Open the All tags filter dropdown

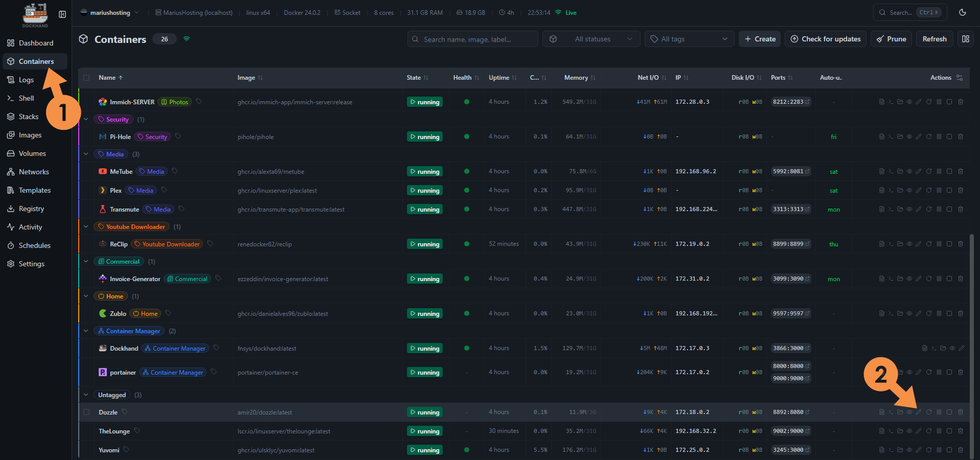[x=690, y=39]
